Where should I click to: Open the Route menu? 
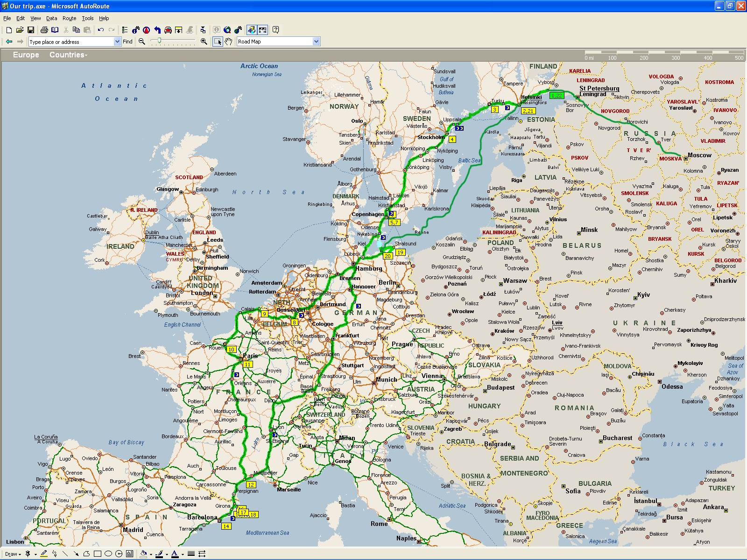69,18
